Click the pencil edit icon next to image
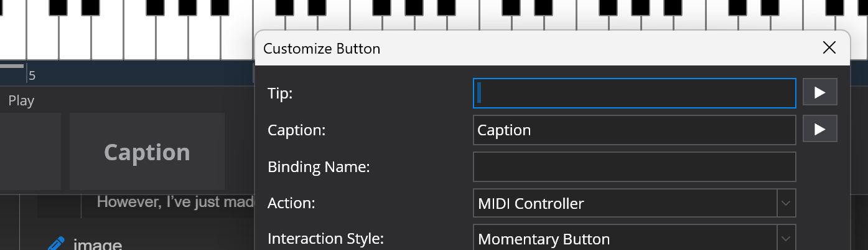 point(56,243)
